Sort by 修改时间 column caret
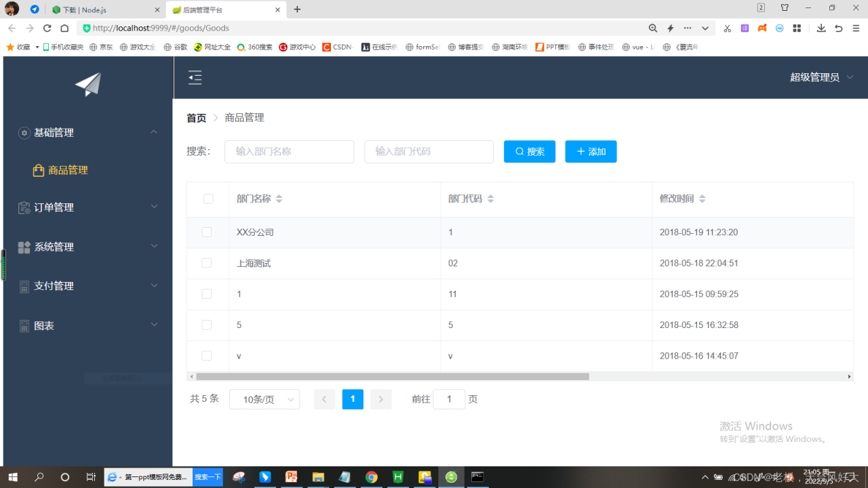Image resolution: width=868 pixels, height=488 pixels. click(x=702, y=199)
